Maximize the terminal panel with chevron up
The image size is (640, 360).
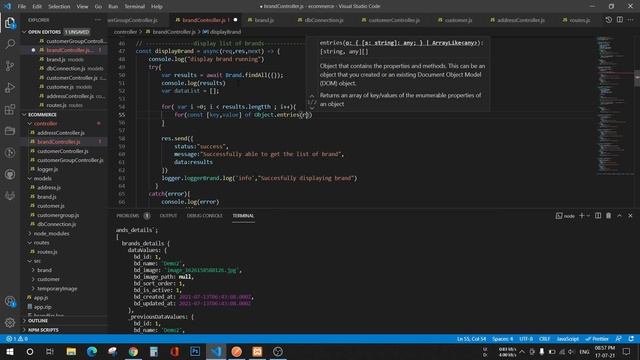(619, 216)
